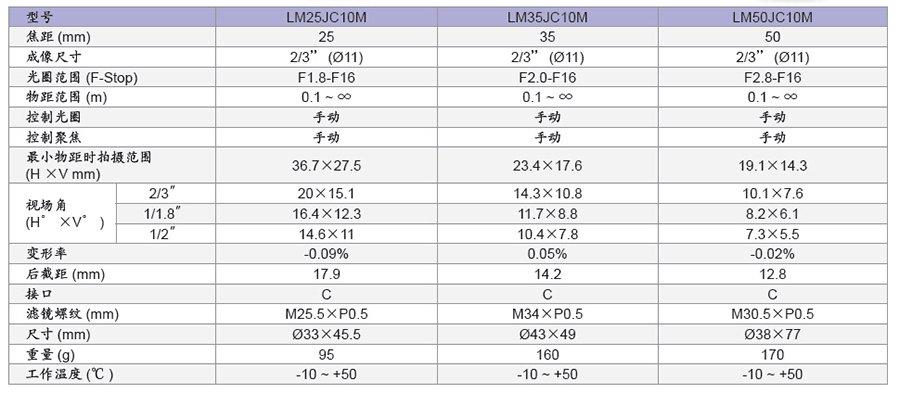This screenshot has width=900, height=393.
Task: Click the LM25JC10M model header
Action: [326, 17]
